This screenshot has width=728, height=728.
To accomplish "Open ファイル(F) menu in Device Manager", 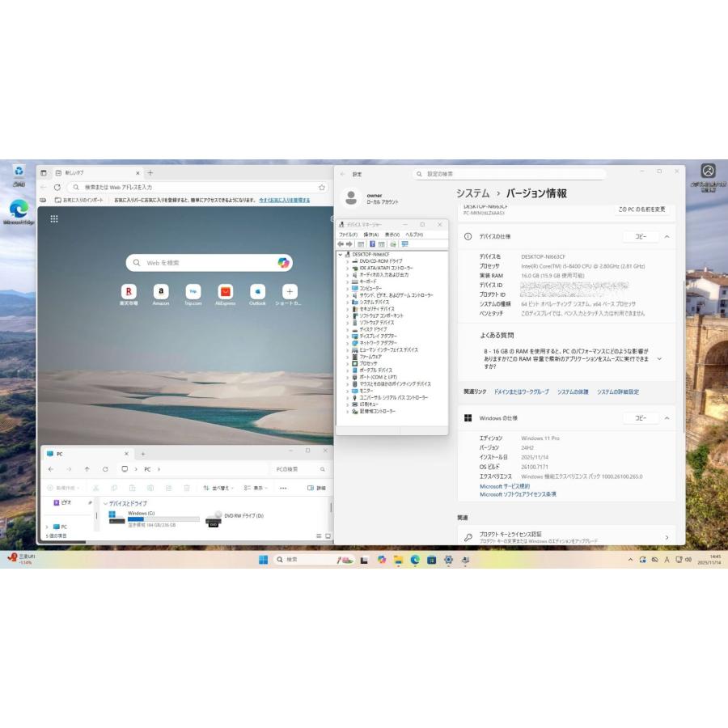I will (348, 235).
